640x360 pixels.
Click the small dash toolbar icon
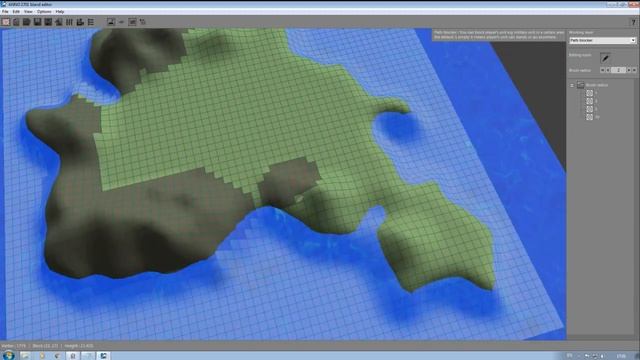point(121,22)
